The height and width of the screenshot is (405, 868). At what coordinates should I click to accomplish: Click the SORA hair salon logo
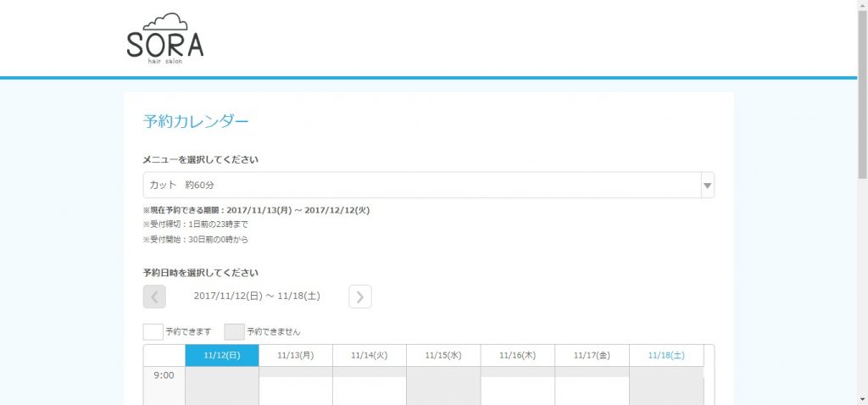165,38
